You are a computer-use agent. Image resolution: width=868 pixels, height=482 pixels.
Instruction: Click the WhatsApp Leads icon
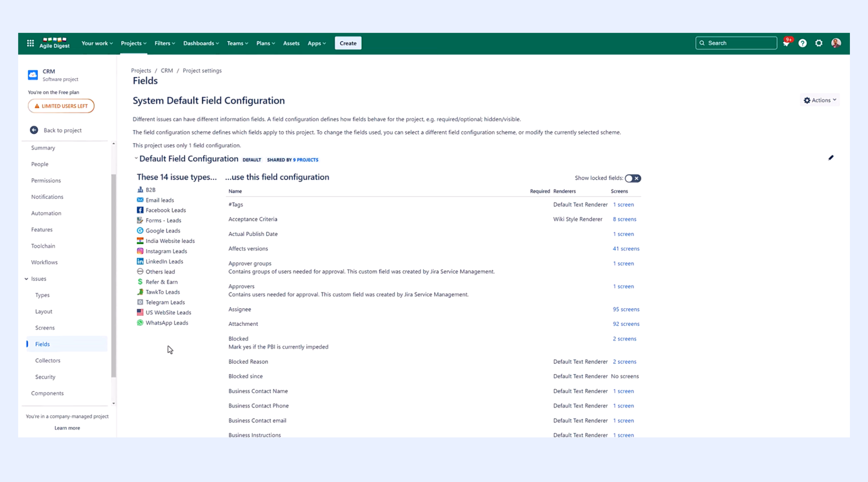point(140,323)
